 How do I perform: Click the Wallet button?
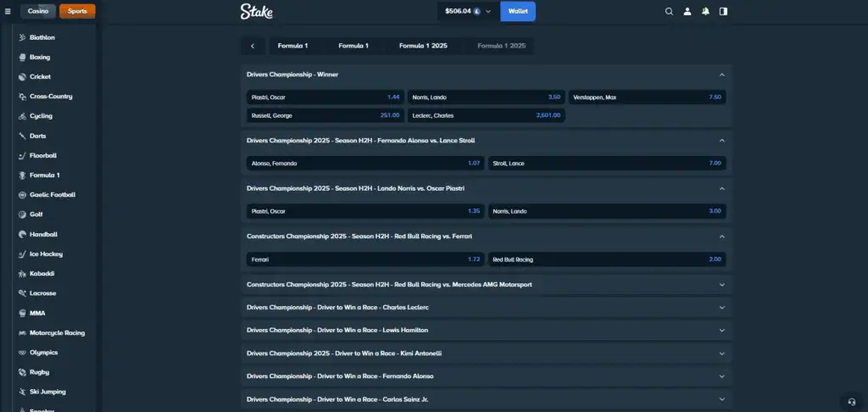click(x=517, y=12)
